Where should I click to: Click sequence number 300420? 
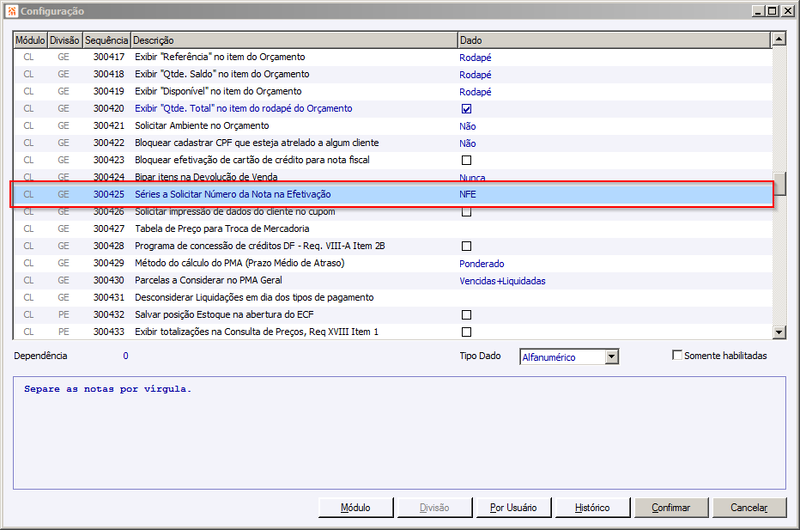coord(109,108)
